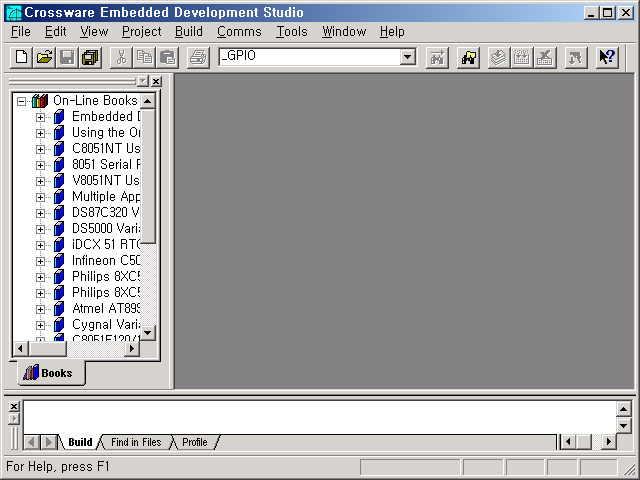Expand the C8051NT book node
Viewport: 640px width, 480px height.
(x=40, y=149)
